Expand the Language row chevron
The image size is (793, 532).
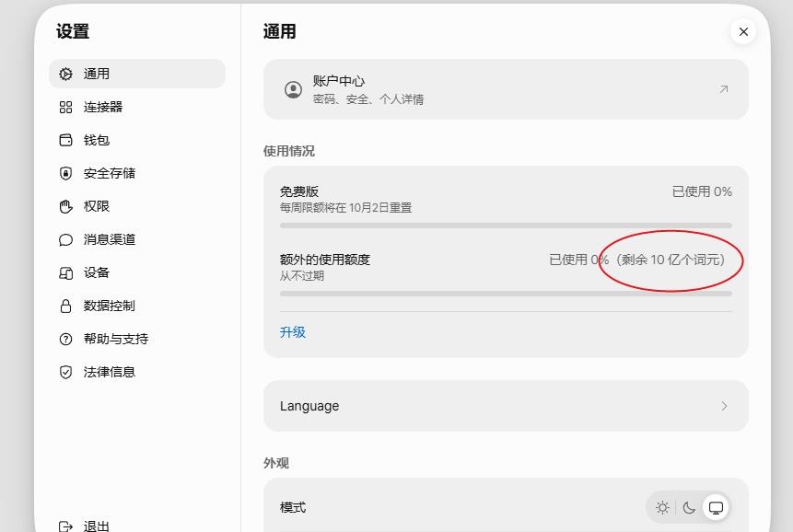(724, 406)
